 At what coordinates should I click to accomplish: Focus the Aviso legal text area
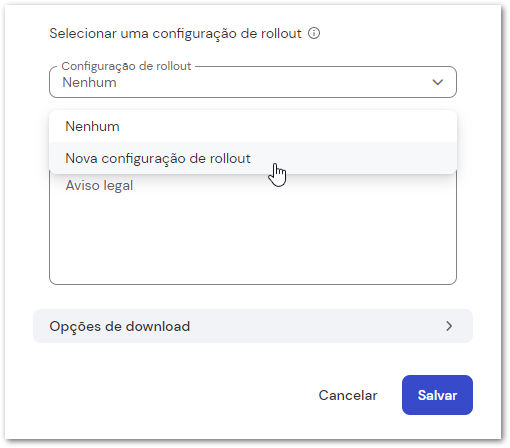(253, 227)
